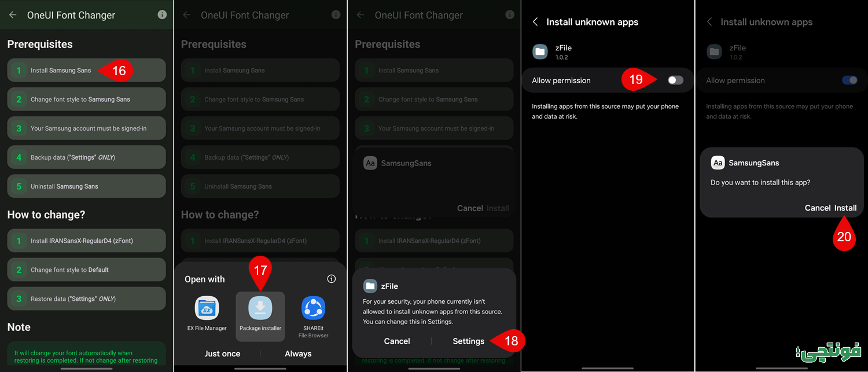Viewport: 868px width, 372px height.
Task: Tap undimmed 'Your Samsung account must be signed-in' row
Action: point(87,128)
